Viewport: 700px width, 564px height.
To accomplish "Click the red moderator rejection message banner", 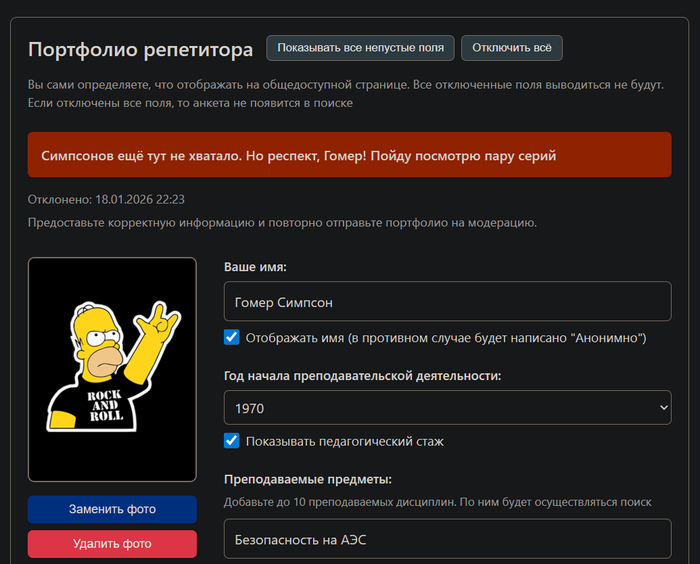I will 349,155.
